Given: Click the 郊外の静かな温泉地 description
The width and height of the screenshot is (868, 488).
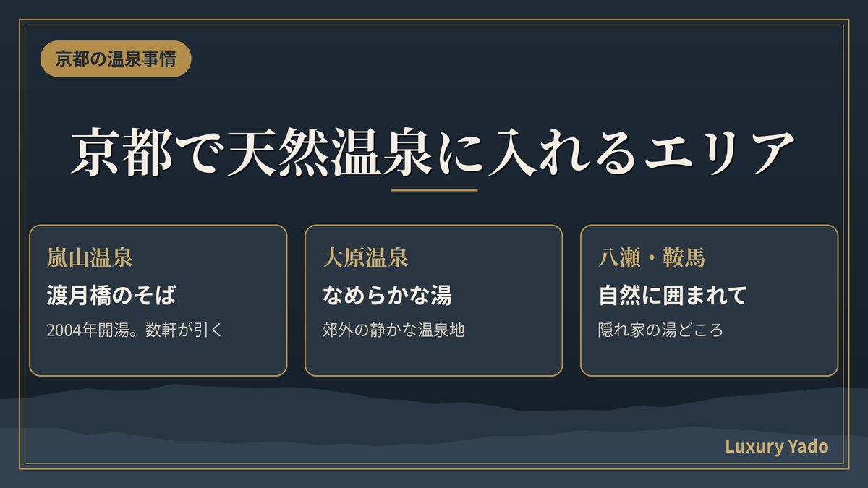Looking at the screenshot, I should pyautogui.click(x=393, y=330).
